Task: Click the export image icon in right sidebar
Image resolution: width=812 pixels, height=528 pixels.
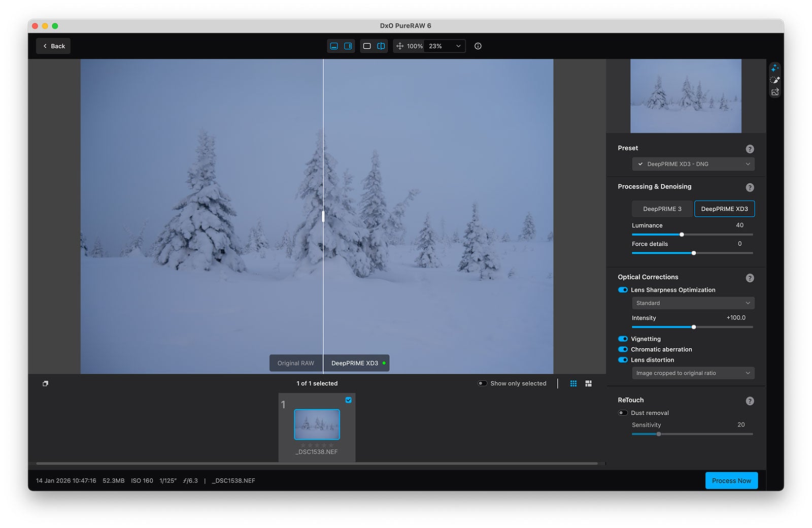Action: (x=775, y=92)
